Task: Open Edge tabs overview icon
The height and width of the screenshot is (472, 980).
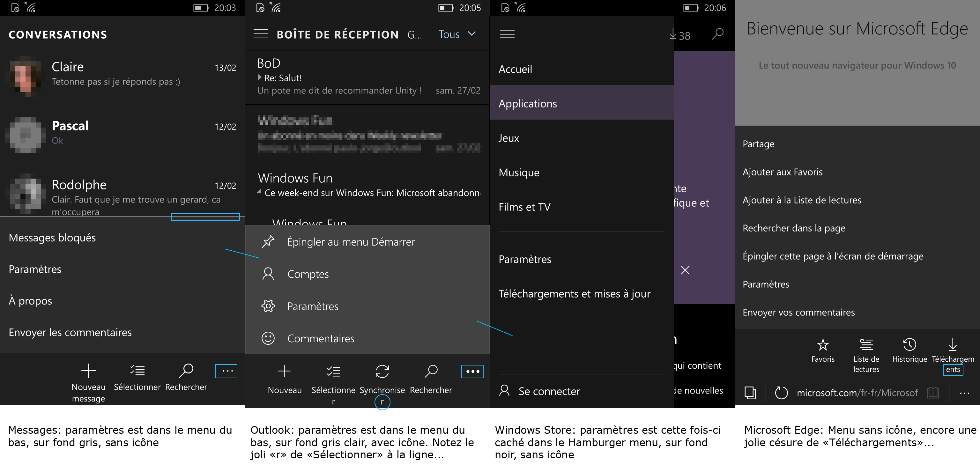Action: (x=750, y=393)
